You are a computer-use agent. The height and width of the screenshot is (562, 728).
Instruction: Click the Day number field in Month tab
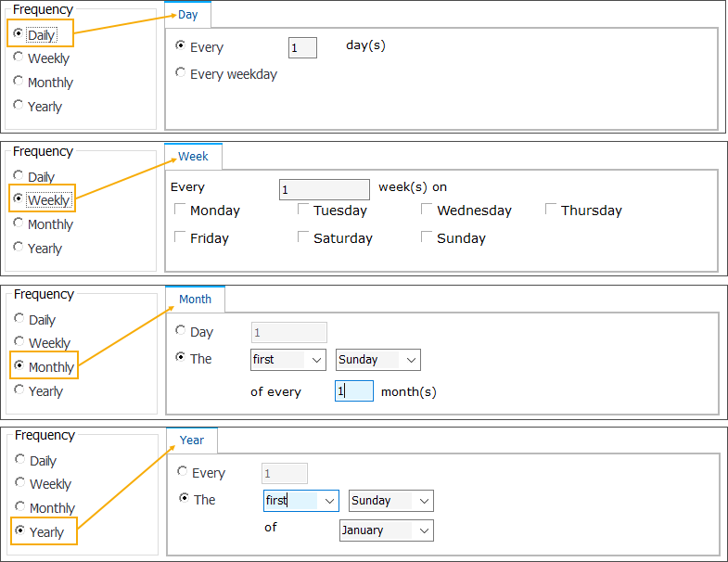(x=289, y=333)
